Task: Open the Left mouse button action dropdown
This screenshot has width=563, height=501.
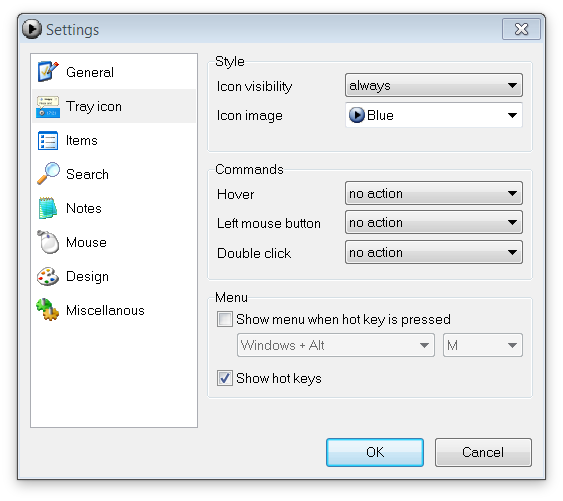Action: tap(434, 222)
